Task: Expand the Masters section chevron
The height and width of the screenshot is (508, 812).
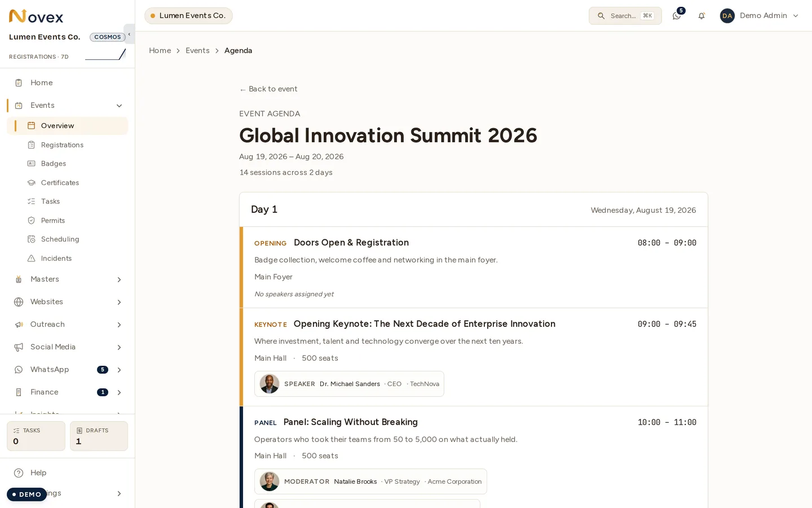Action: 119,279
